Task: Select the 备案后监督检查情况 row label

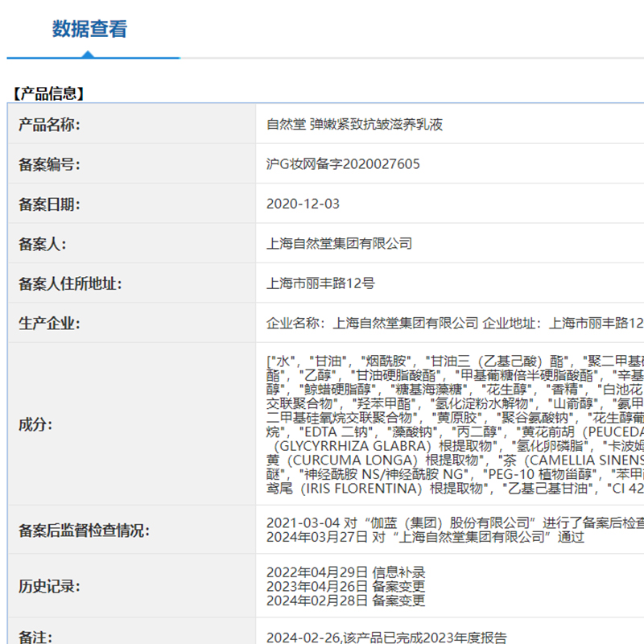Action: 84,530
